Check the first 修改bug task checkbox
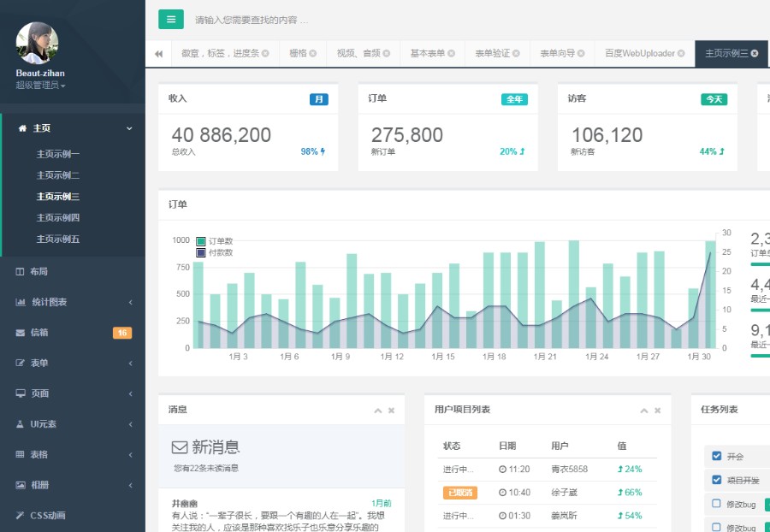This screenshot has width=770, height=532. (716, 504)
